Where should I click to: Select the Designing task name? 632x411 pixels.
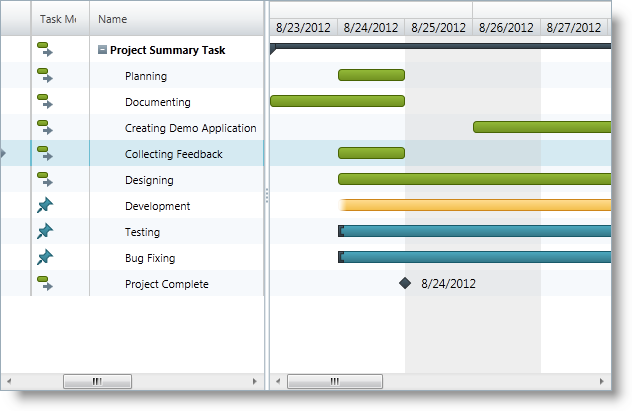tap(149, 180)
